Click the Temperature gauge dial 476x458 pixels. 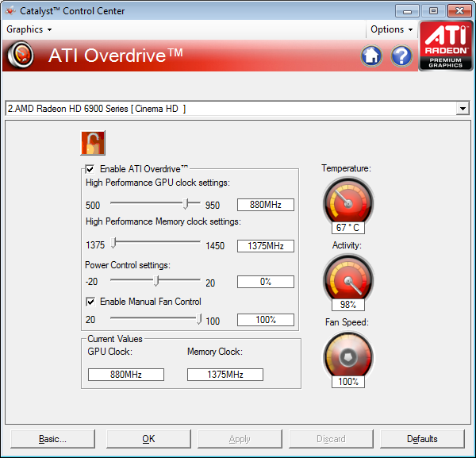coord(348,201)
